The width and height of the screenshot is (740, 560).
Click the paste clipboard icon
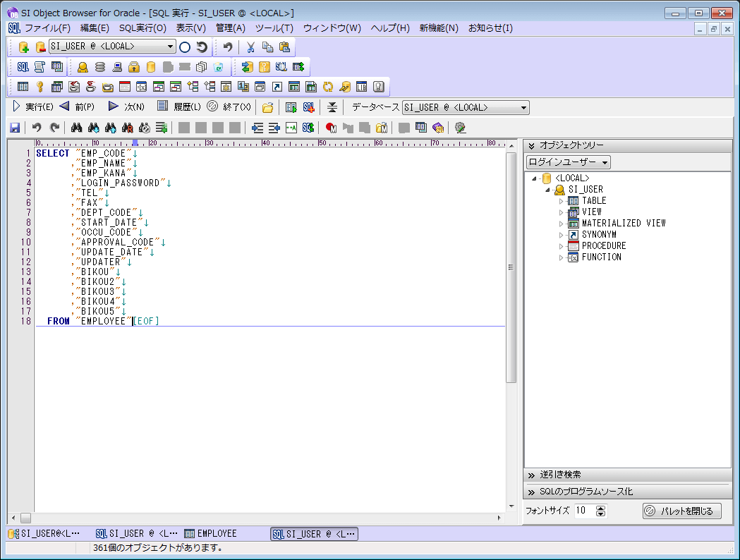(284, 47)
